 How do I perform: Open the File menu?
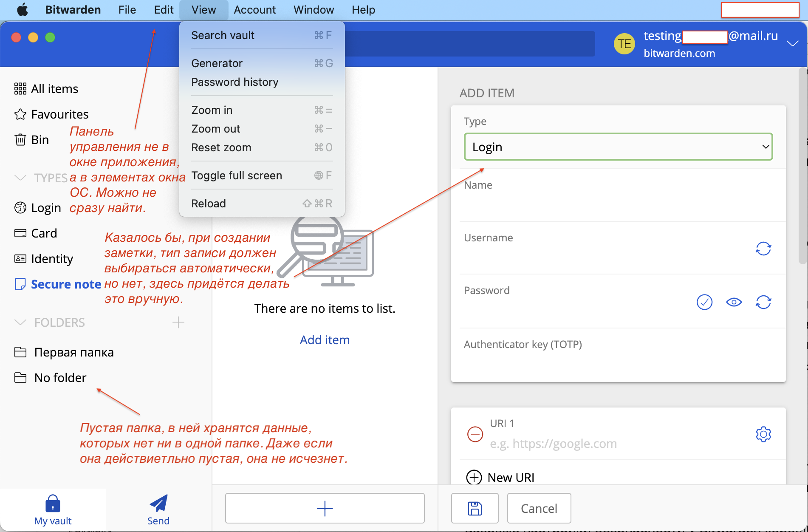(x=127, y=10)
